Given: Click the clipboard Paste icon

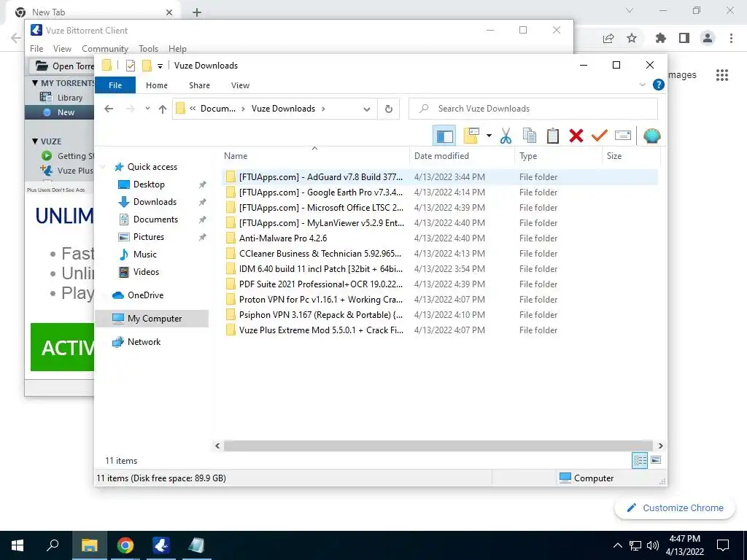Looking at the screenshot, I should point(553,136).
